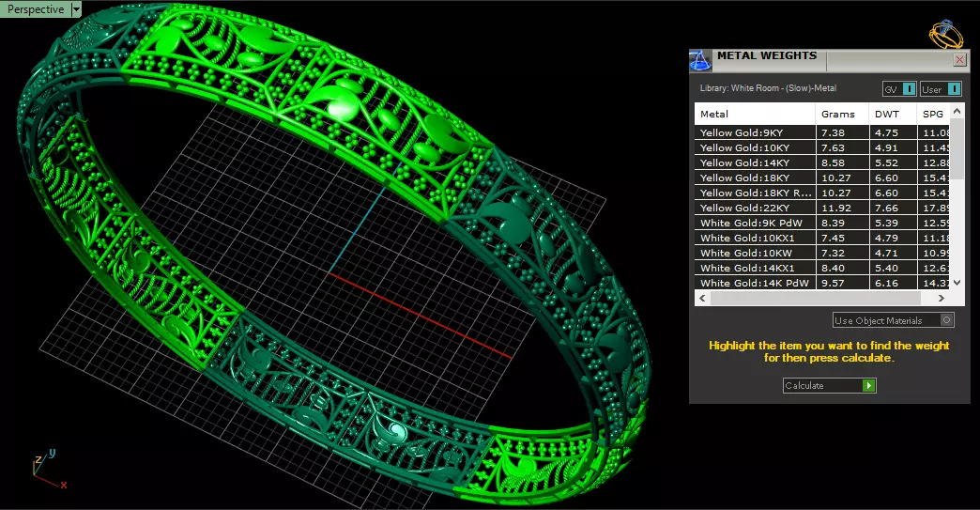Click the 6.16 DWT cell
The width and height of the screenshot is (980, 510).
click(893, 283)
